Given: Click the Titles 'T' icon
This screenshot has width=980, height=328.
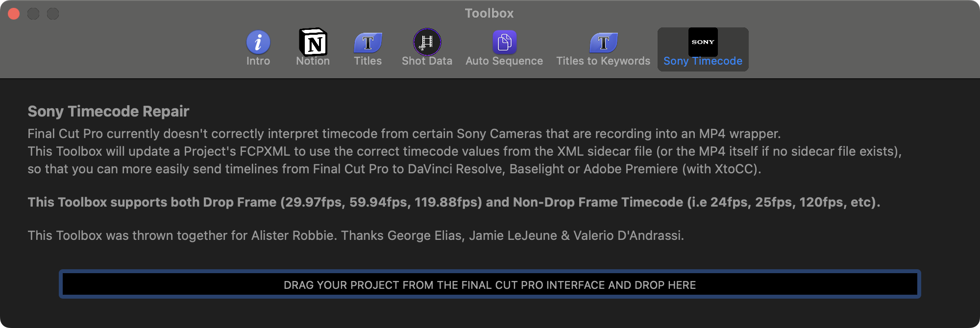Looking at the screenshot, I should 368,42.
